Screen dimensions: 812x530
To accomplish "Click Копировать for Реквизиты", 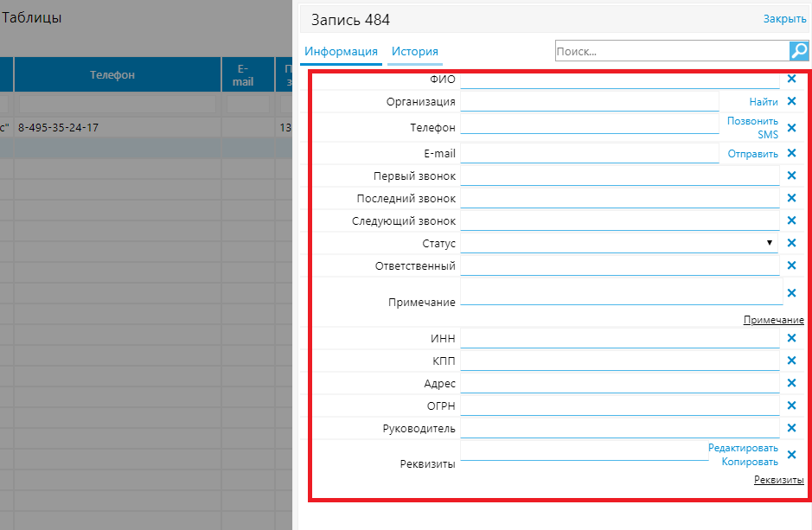I will (750, 462).
